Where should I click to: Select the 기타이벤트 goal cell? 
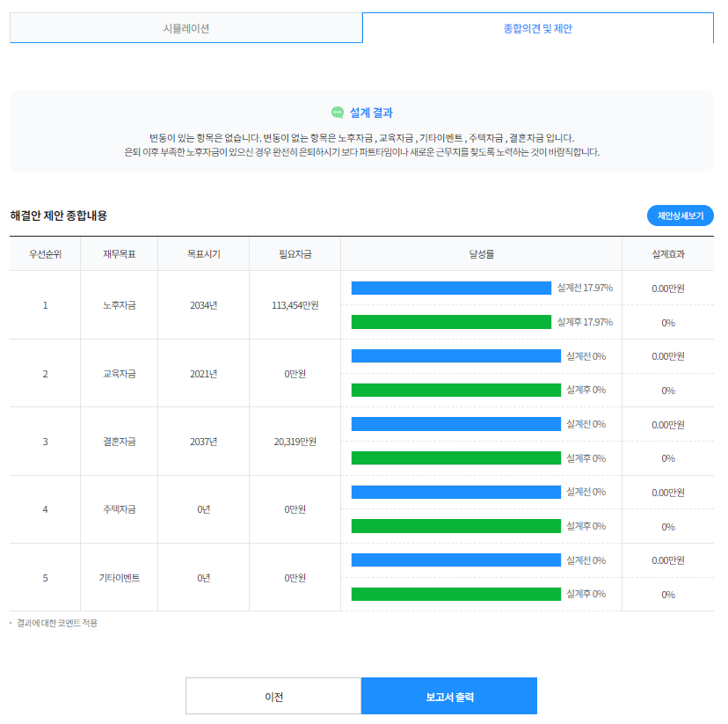pos(120,578)
